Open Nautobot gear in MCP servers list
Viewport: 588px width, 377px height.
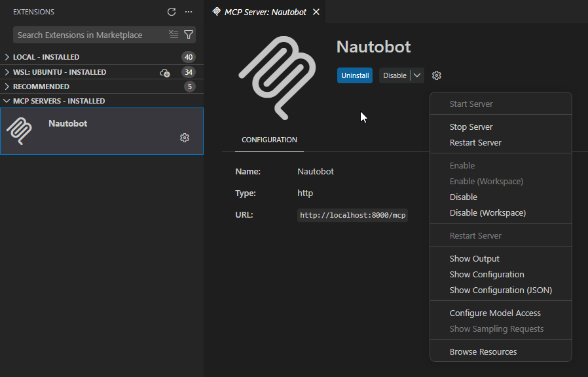[x=185, y=138]
